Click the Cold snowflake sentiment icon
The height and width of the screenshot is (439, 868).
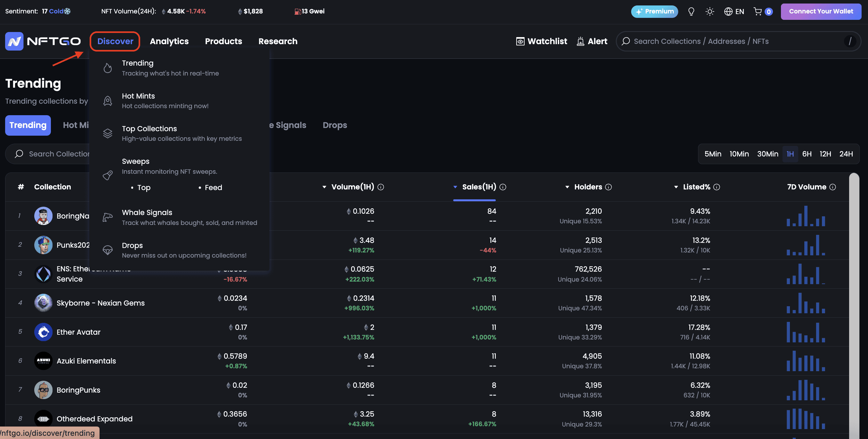[x=68, y=11]
